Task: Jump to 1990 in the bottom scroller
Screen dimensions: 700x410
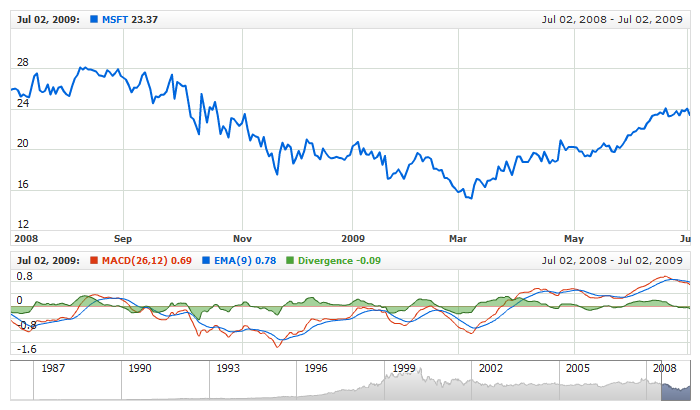Action: coord(140,368)
